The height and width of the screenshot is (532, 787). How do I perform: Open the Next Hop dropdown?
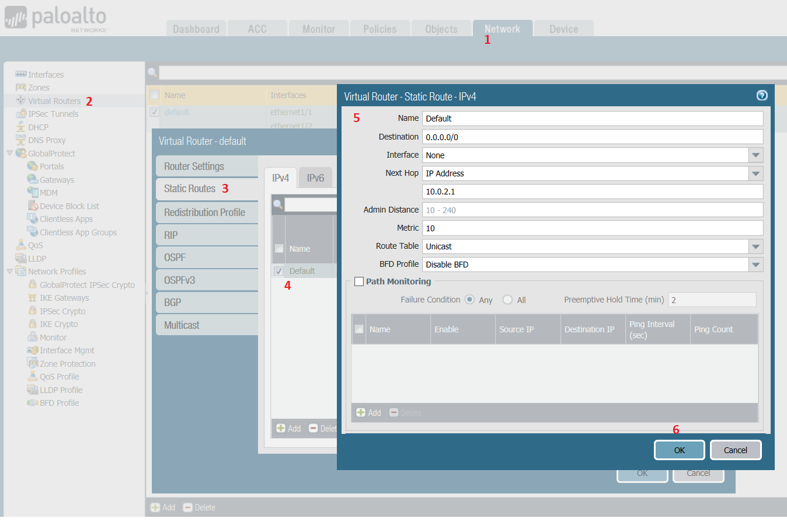pyautogui.click(x=755, y=173)
